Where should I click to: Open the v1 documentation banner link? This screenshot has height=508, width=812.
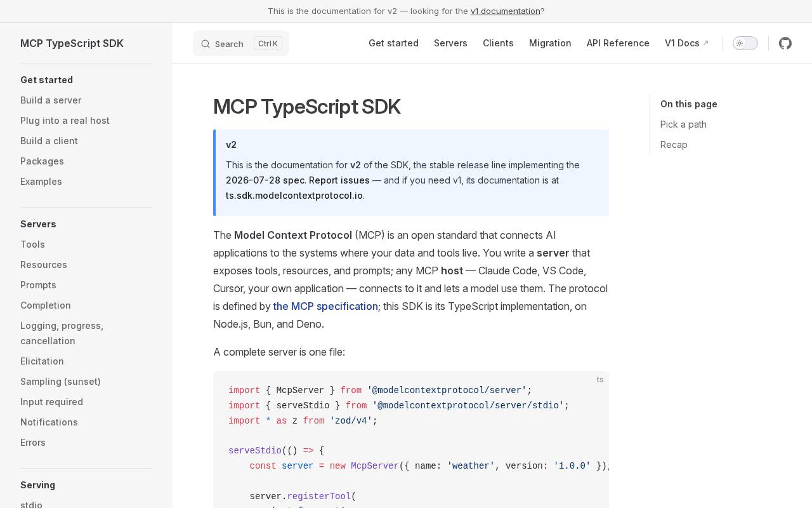(x=505, y=11)
